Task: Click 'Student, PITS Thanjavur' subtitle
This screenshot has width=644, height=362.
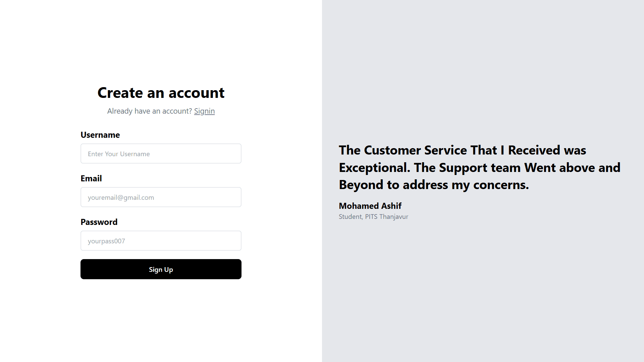Action: (x=373, y=217)
